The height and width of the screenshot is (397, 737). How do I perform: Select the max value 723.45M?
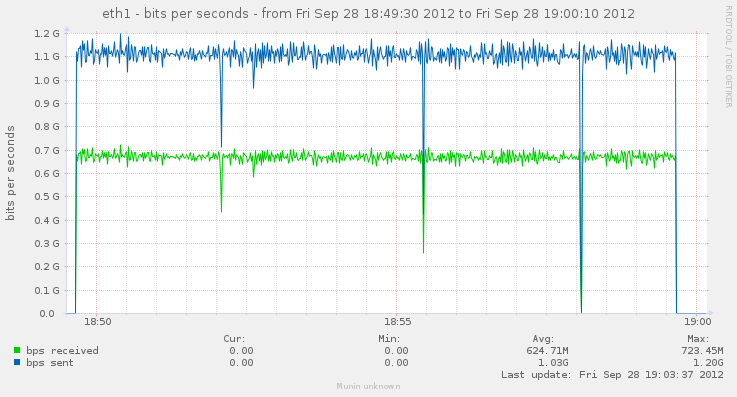(702, 350)
